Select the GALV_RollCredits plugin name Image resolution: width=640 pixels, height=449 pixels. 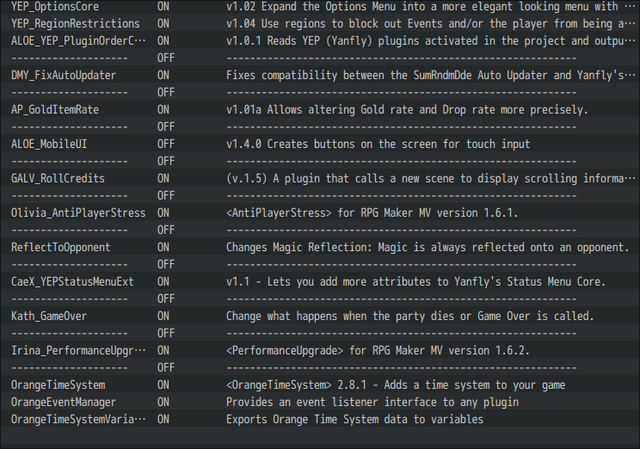coord(58,178)
